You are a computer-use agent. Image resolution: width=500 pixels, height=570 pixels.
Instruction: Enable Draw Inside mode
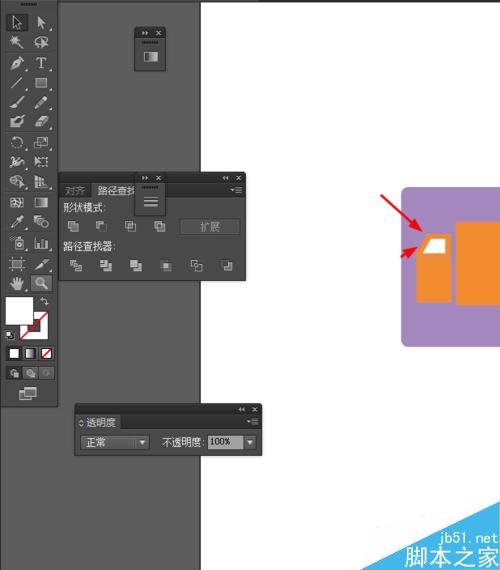[x=46, y=373]
